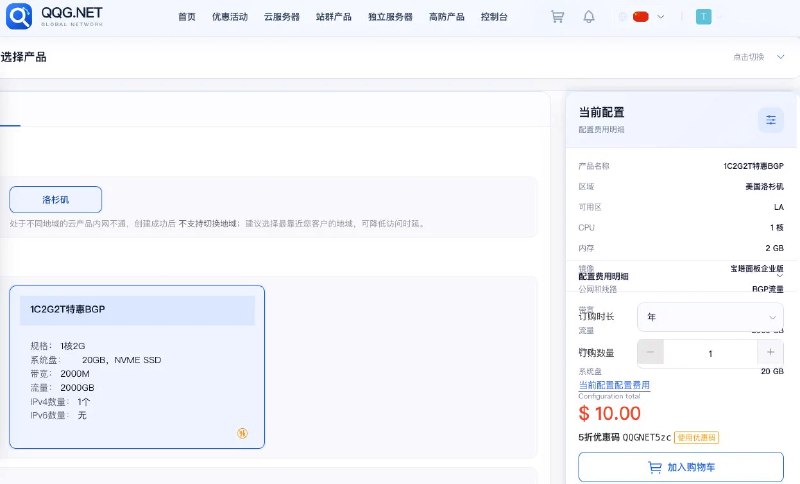Click the $ 10.00 total price
The height and width of the screenshot is (484, 800).
coord(609,413)
